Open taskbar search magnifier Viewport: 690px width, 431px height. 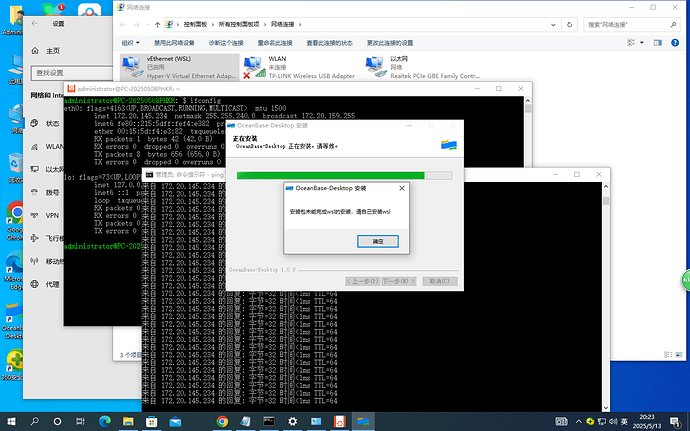coord(34,422)
